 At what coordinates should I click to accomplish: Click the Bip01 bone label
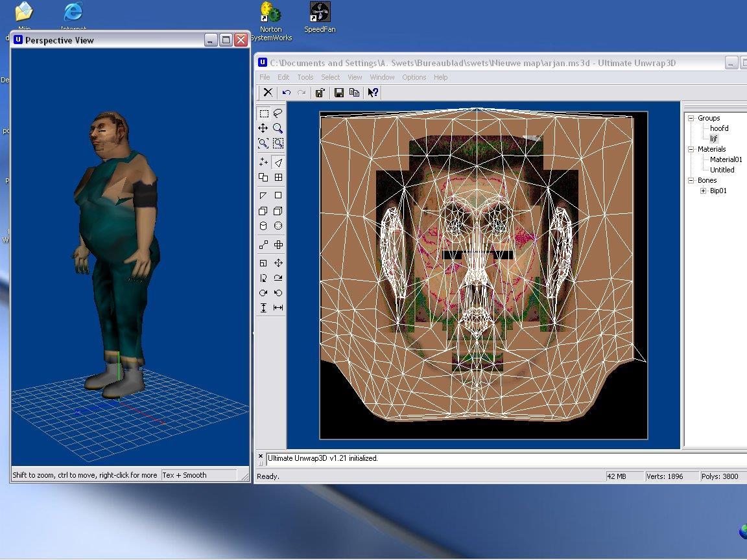718,191
